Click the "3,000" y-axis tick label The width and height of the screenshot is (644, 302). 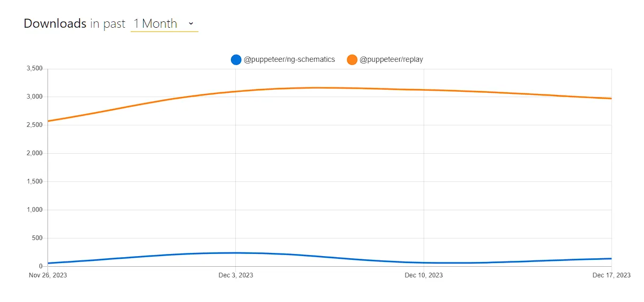click(x=34, y=97)
